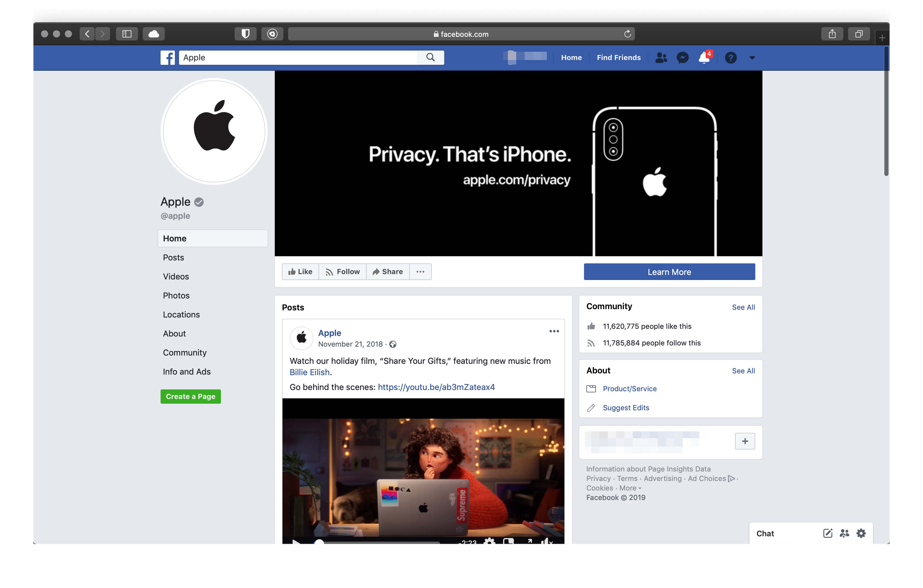Image resolution: width=923 pixels, height=588 pixels.
Task: Click the Apple avatar on the post
Action: point(301,338)
